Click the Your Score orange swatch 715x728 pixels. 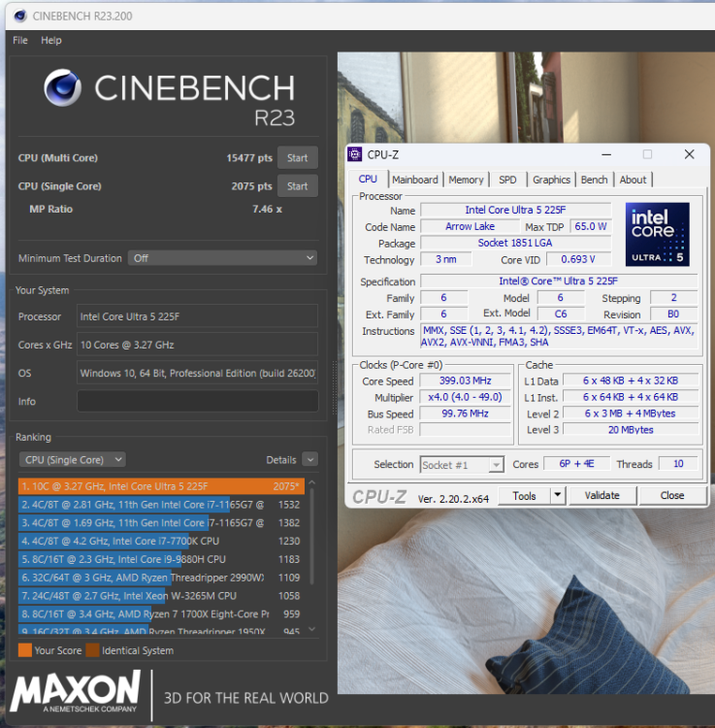pos(25,650)
